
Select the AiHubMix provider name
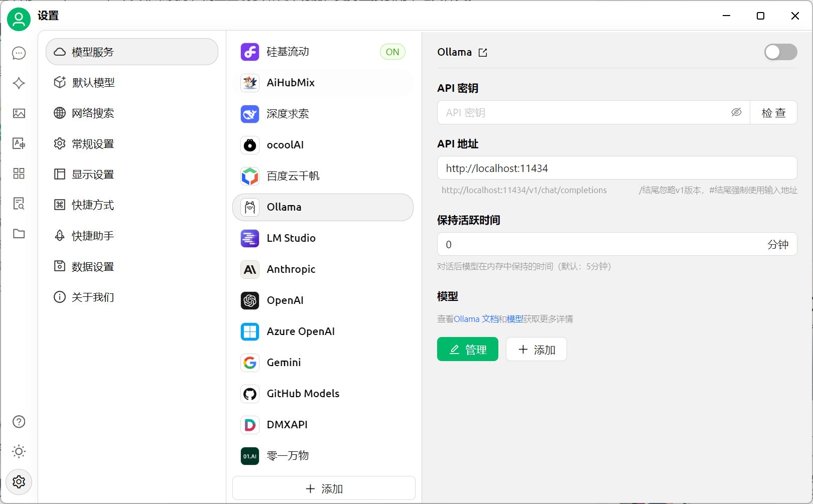click(291, 83)
